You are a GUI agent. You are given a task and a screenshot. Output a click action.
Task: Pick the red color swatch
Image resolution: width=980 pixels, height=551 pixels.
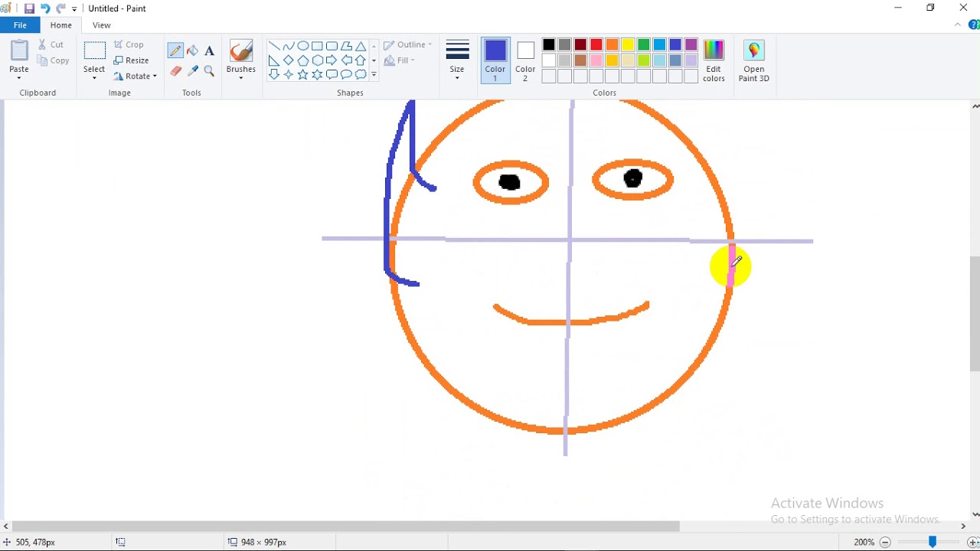tap(596, 45)
